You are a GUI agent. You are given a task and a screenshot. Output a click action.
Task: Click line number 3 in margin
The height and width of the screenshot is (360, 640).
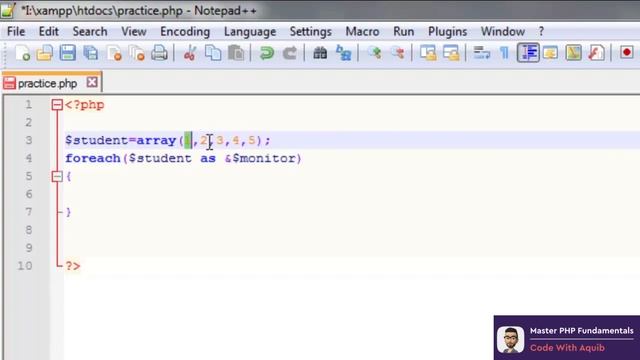29,140
